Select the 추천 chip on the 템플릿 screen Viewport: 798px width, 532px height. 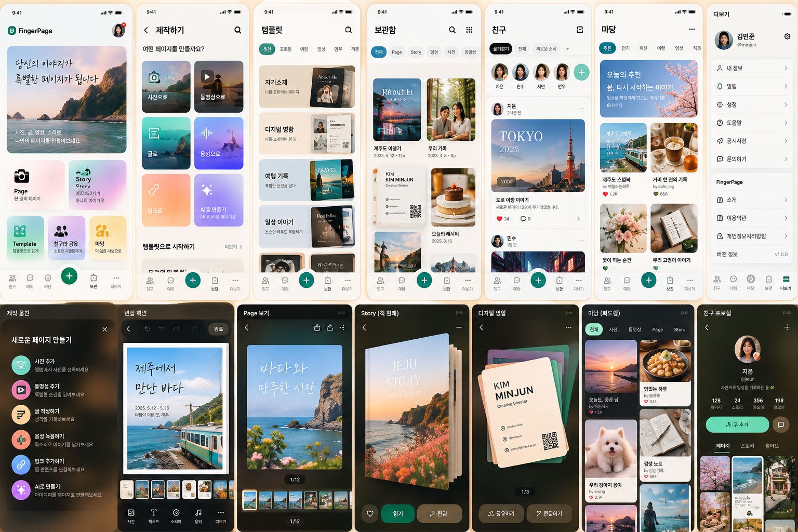coord(267,49)
